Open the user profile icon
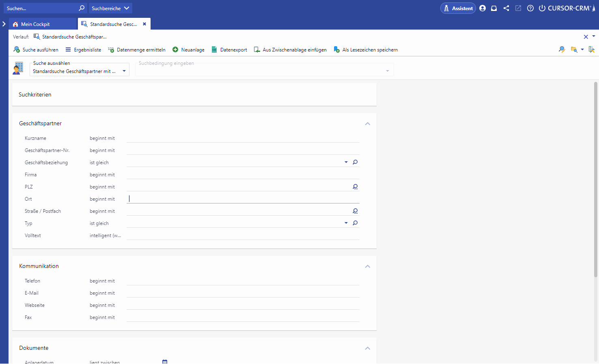 pyautogui.click(x=482, y=8)
